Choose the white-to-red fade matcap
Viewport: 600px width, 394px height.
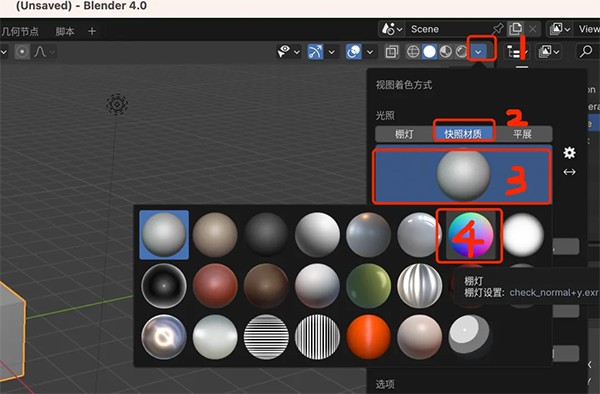[x=317, y=286]
